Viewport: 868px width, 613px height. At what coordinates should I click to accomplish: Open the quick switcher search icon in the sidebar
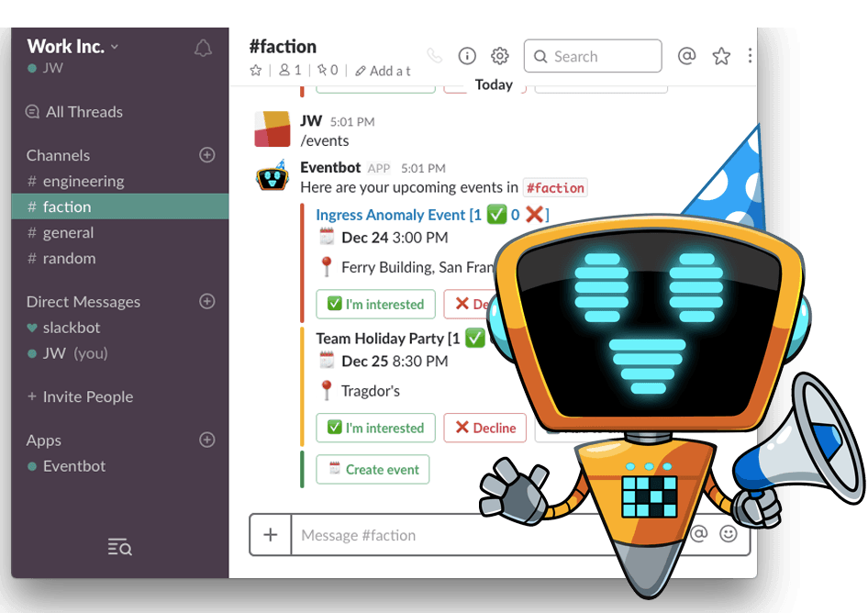pos(119,547)
